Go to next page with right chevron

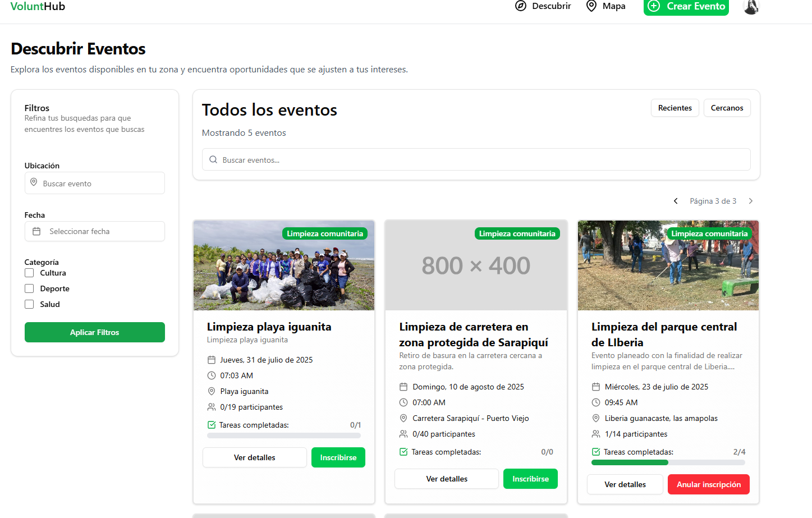[751, 201]
